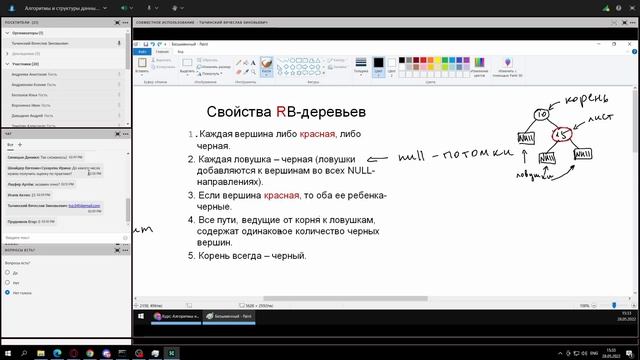Click the Select rectangle tool icon
The image size is (640, 360).
coord(187,63)
